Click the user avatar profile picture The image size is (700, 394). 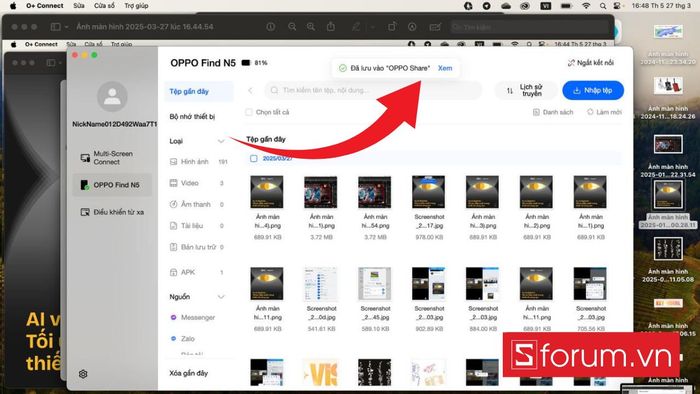click(x=112, y=96)
